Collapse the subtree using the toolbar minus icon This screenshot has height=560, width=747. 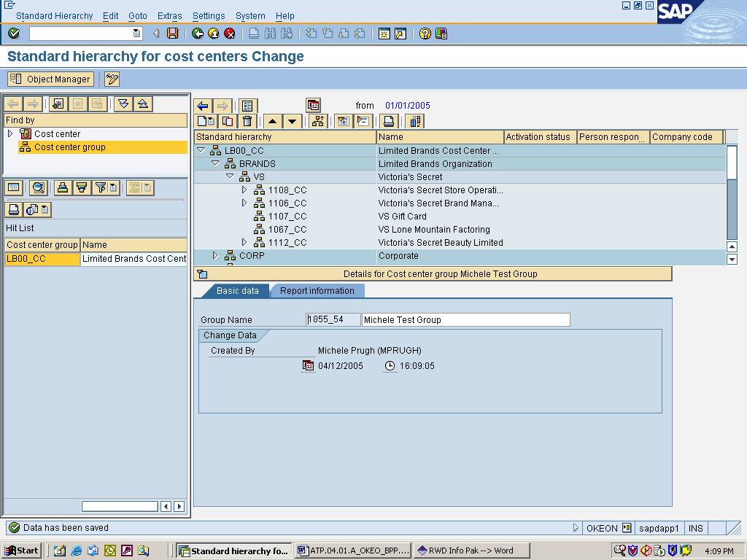[x=363, y=122]
